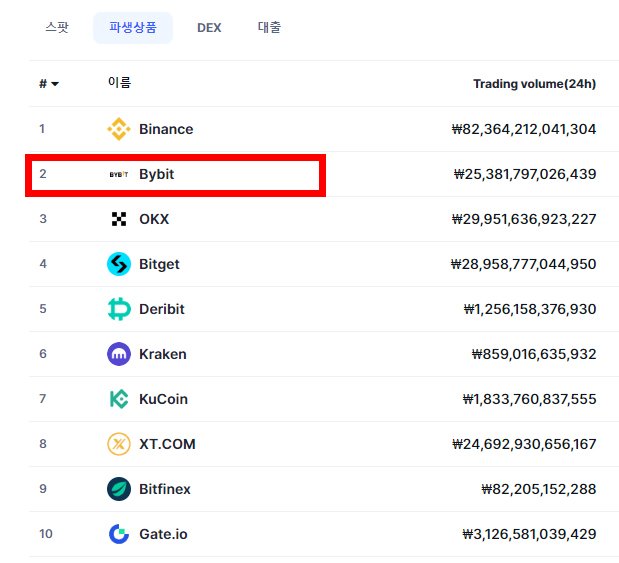Open the Bitfinex exchange link
The image size is (619, 563).
click(165, 489)
